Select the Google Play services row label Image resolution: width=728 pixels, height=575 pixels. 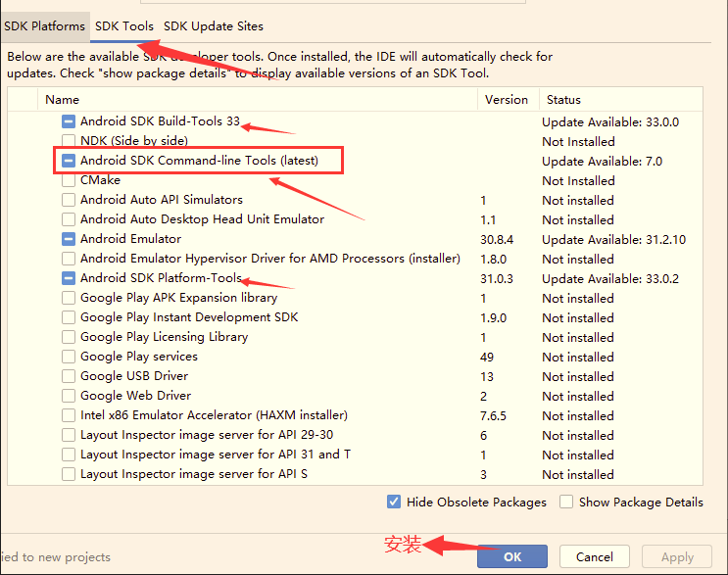(x=139, y=357)
